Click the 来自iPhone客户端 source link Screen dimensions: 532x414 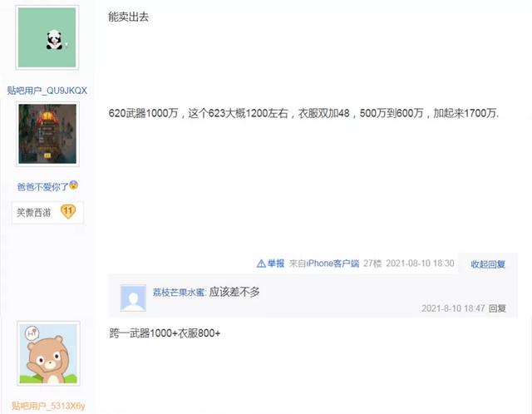coord(324,264)
